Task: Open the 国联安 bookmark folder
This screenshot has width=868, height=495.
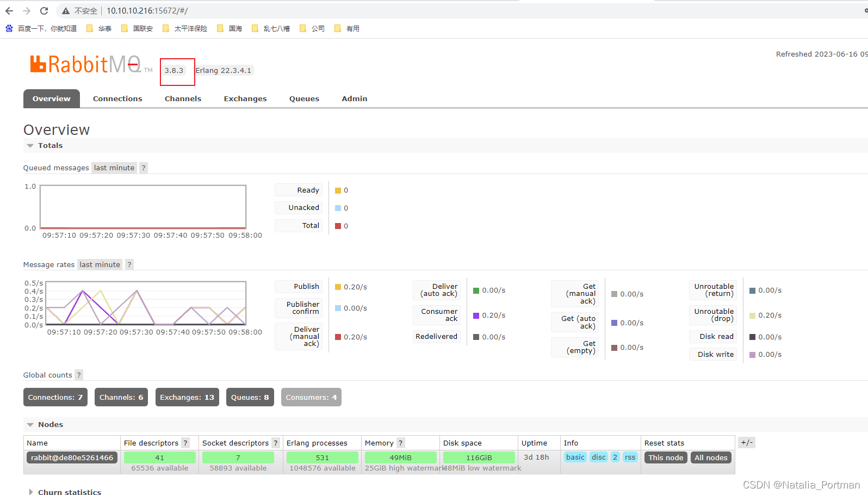Action: (137, 28)
